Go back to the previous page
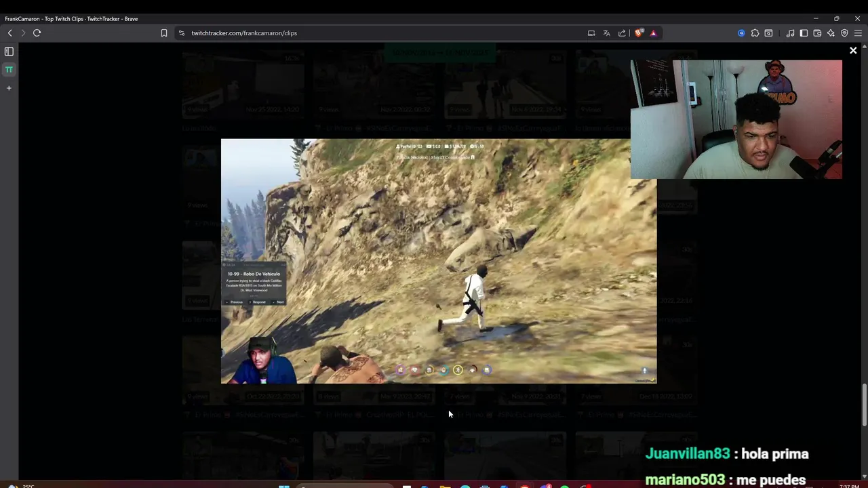Screen dimensions: 868x488 pos(9,33)
